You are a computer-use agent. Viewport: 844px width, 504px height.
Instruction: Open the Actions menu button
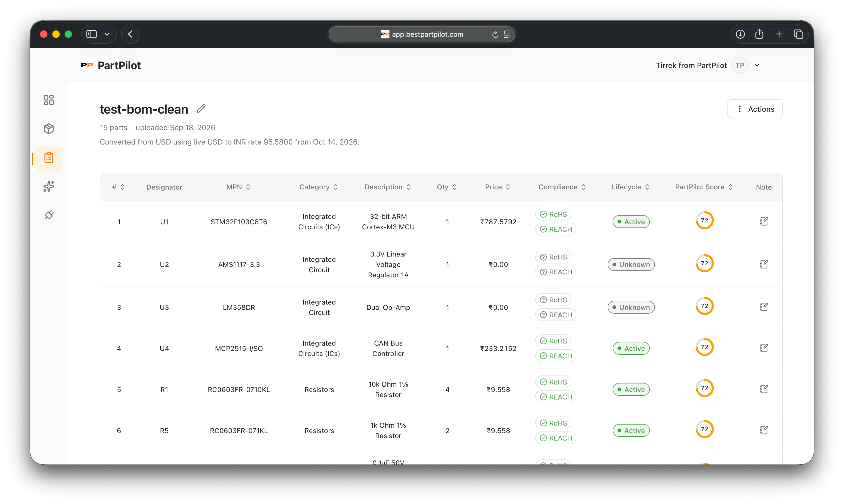755,109
